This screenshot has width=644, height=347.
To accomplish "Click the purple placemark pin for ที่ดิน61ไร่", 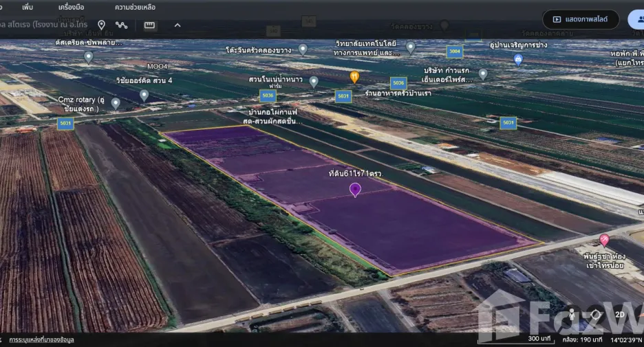I will (355, 190).
